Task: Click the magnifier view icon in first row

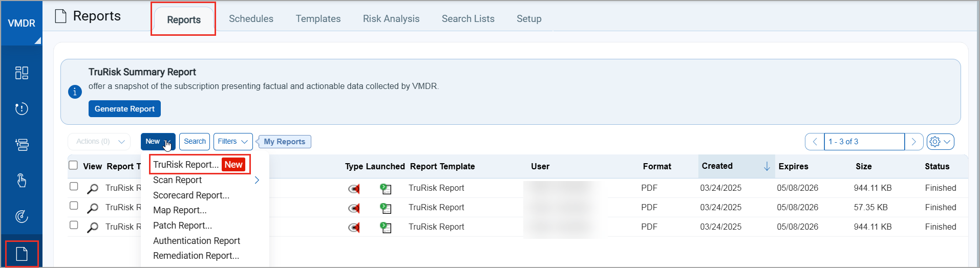Action: 93,189
